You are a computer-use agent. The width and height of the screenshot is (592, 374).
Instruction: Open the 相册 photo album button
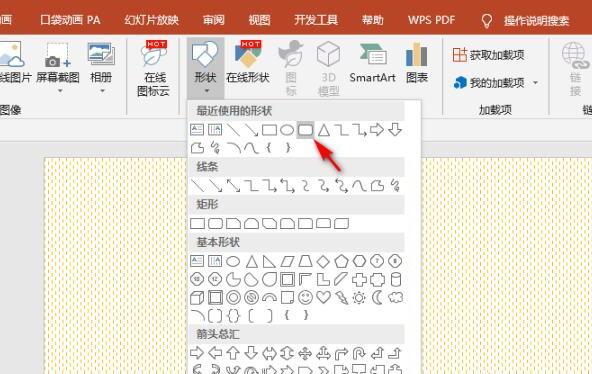click(x=101, y=62)
